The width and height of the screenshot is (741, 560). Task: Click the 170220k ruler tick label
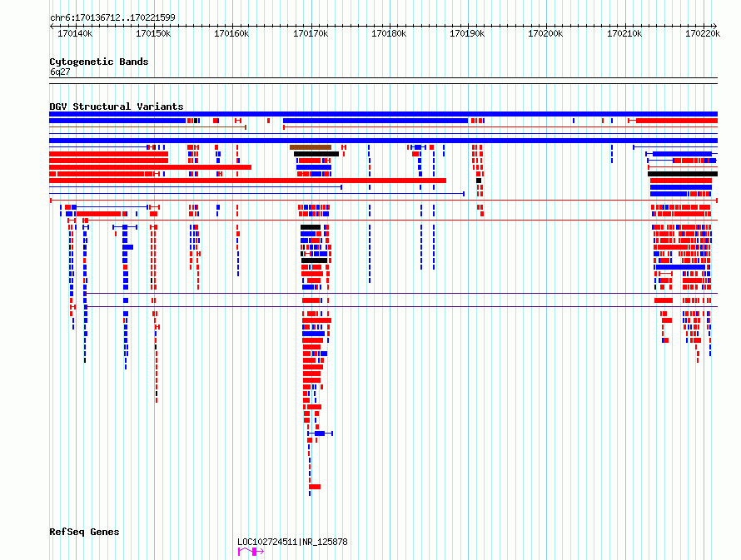click(703, 33)
